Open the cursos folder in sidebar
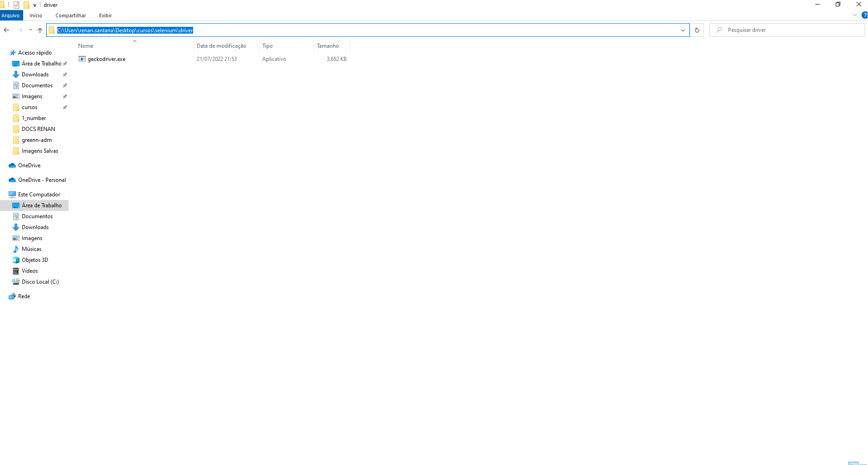This screenshot has width=868, height=465. tap(30, 107)
